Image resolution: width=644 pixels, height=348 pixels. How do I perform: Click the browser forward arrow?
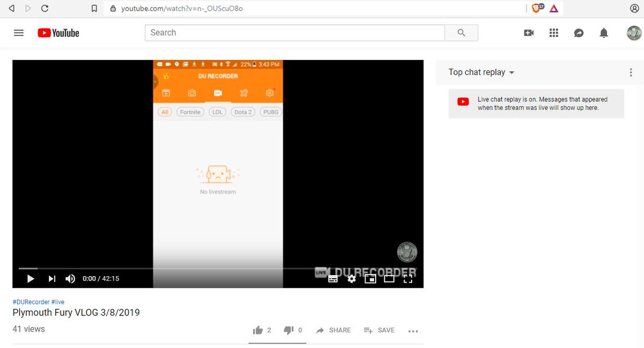tap(28, 9)
